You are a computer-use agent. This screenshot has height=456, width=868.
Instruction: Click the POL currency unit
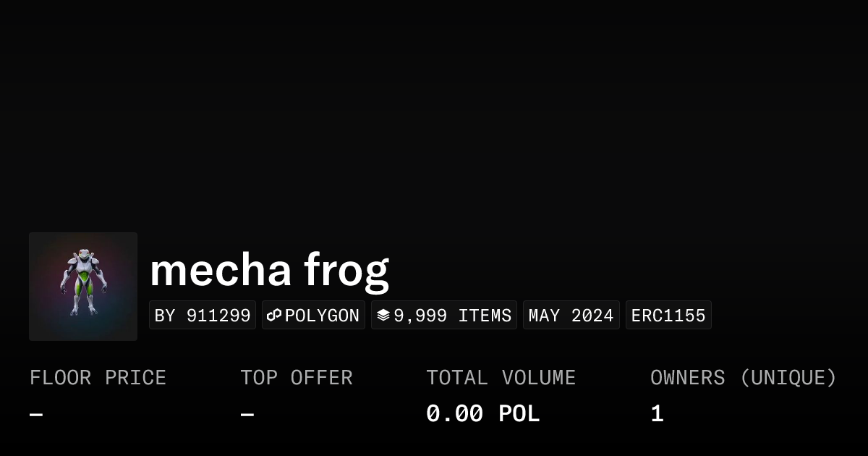[519, 414]
